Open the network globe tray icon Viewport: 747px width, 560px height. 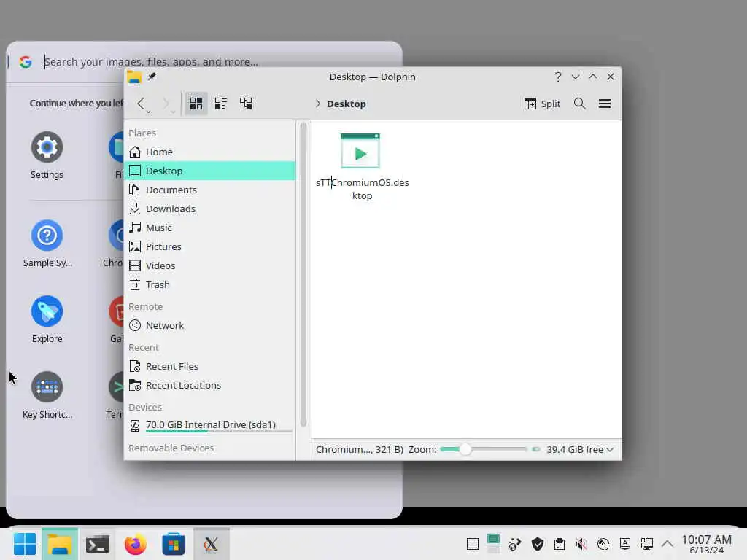click(603, 544)
